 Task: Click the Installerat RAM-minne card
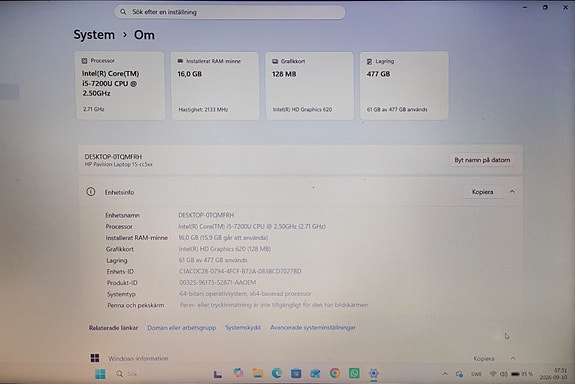pyautogui.click(x=215, y=85)
